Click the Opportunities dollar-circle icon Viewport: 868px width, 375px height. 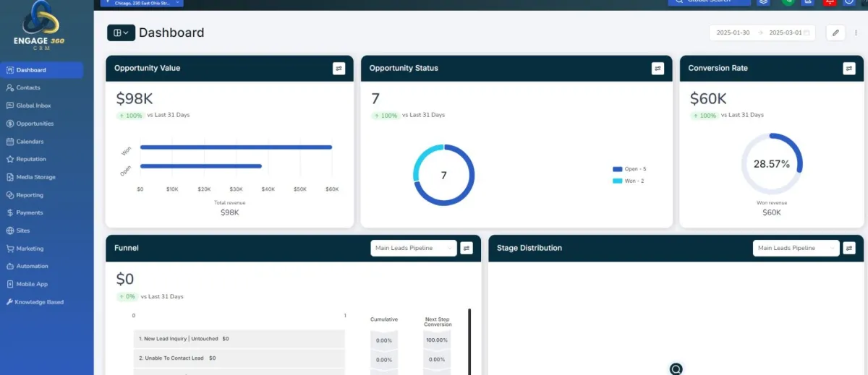[x=9, y=124]
